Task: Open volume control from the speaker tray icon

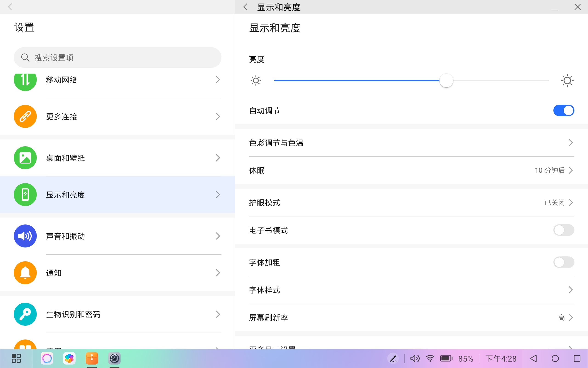Action: [x=415, y=358]
